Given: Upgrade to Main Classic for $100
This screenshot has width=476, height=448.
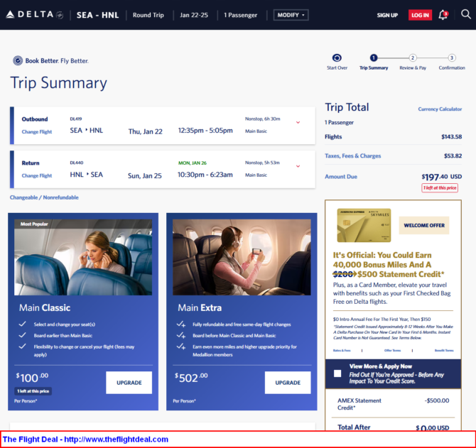Looking at the screenshot, I should (x=129, y=383).
